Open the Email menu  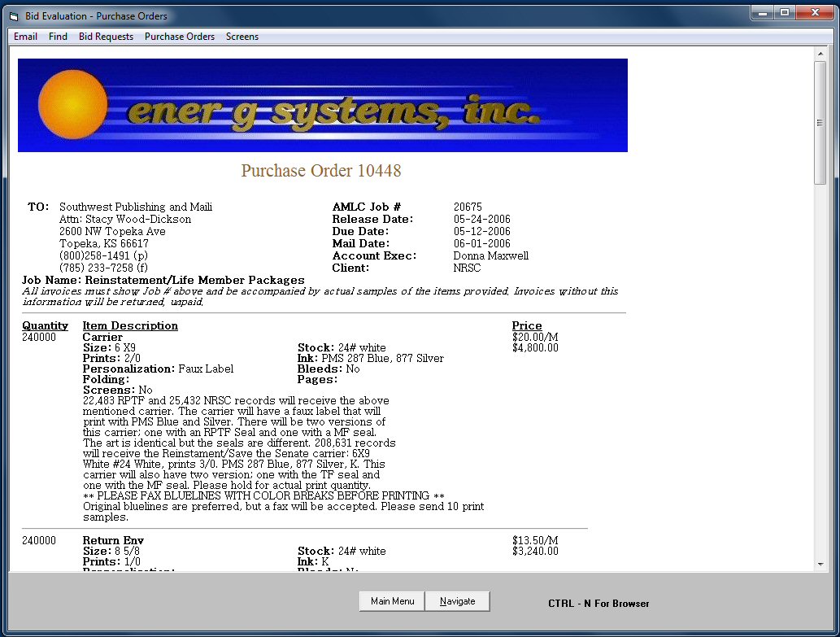(x=25, y=37)
